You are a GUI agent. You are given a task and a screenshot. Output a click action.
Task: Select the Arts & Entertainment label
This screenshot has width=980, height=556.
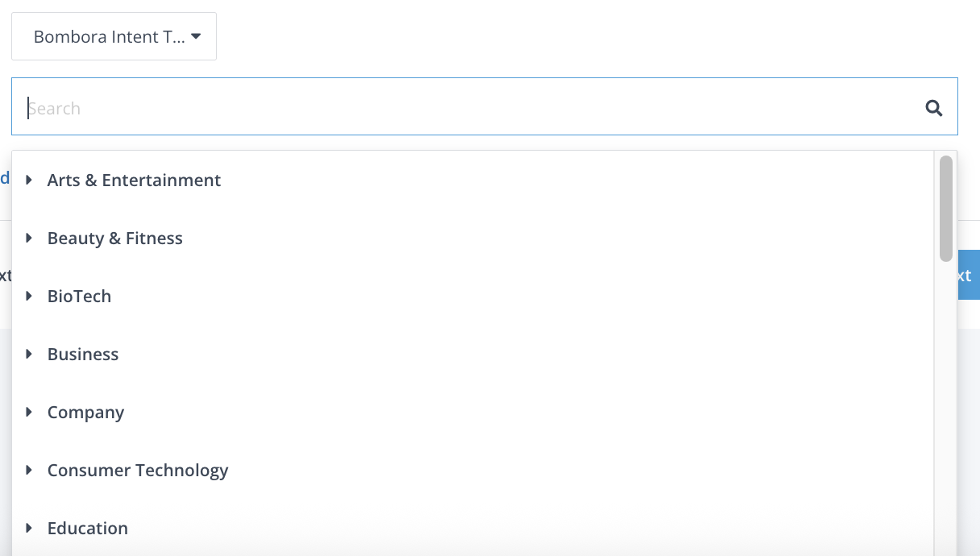click(134, 180)
